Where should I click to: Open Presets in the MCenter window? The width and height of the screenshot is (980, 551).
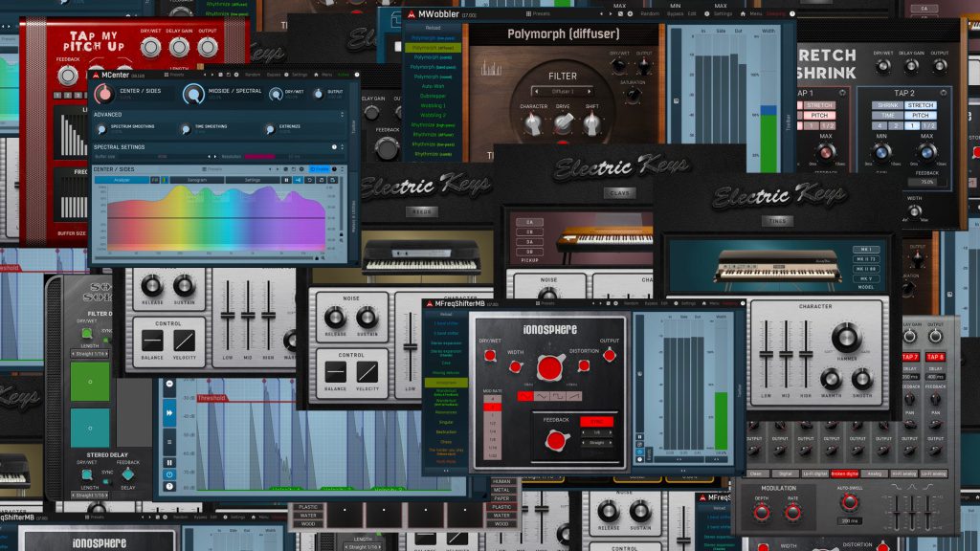pos(174,75)
